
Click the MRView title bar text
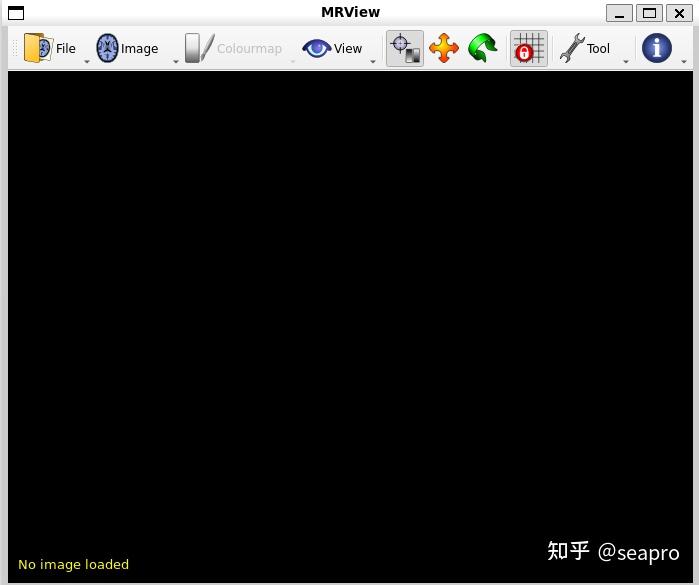coord(350,12)
